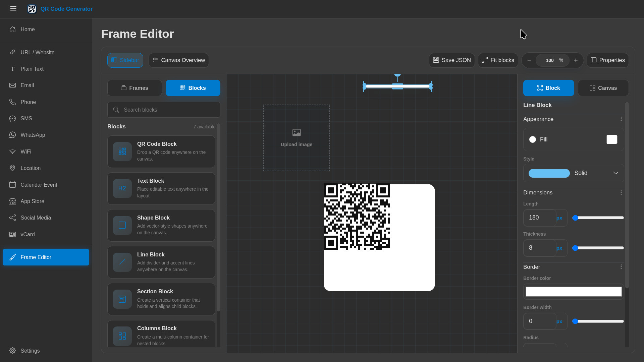Image resolution: width=644 pixels, height=362 pixels.
Task: Zoom in with the plus icon
Action: [x=576, y=60]
